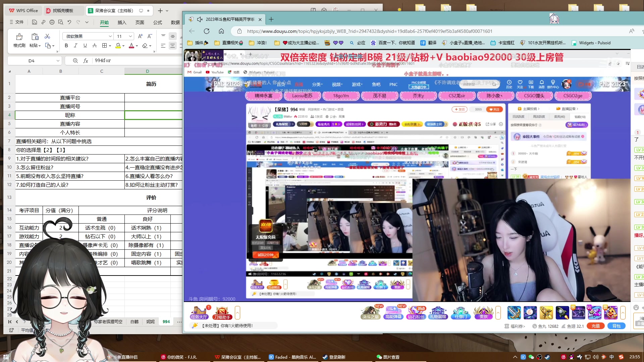
Task: Expand the font size 11 dropdown
Action: pyautogui.click(x=130, y=36)
